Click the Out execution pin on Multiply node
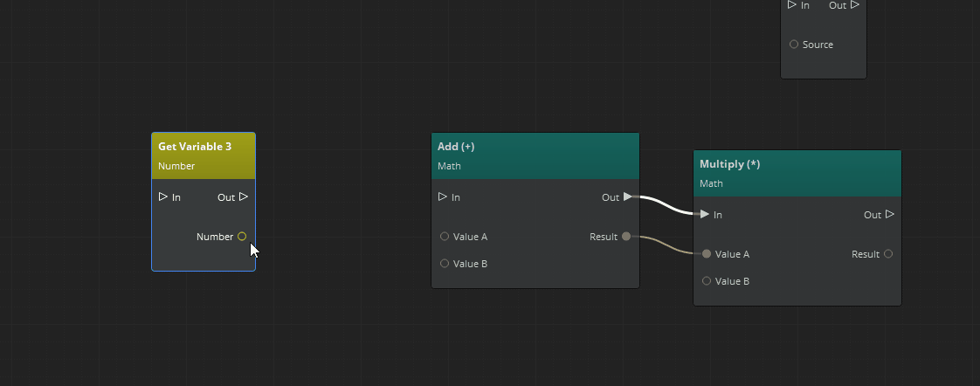This screenshot has height=386, width=980. pos(890,214)
